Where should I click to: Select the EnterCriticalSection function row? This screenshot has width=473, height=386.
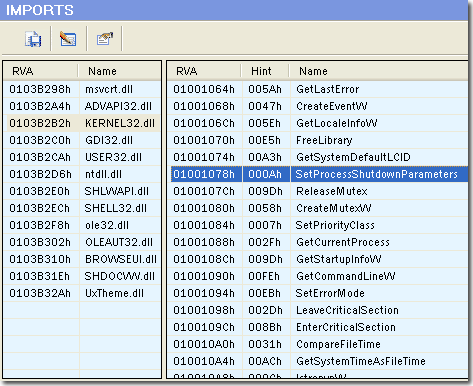(x=318, y=327)
